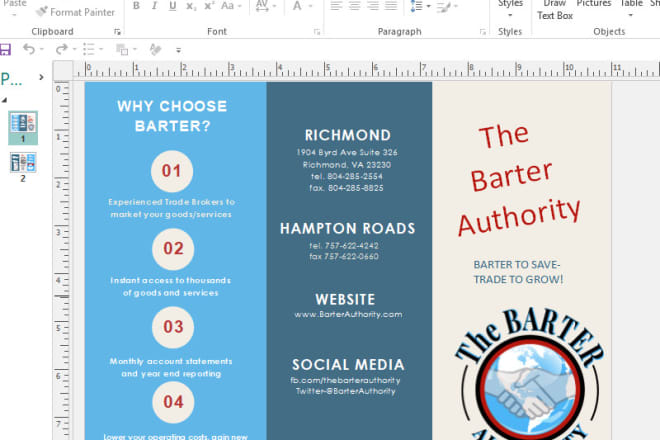The image size is (660, 440).
Task: Collapse the page list triangle
Action: [x=4, y=100]
